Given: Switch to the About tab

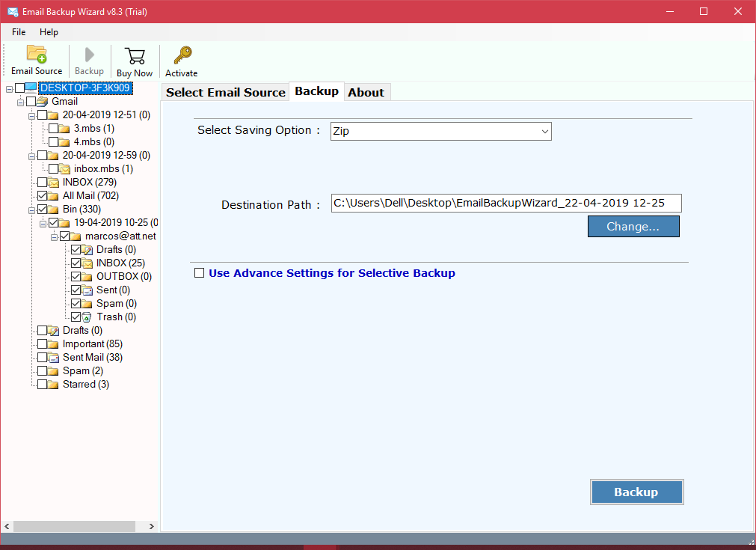Looking at the screenshot, I should [x=366, y=92].
